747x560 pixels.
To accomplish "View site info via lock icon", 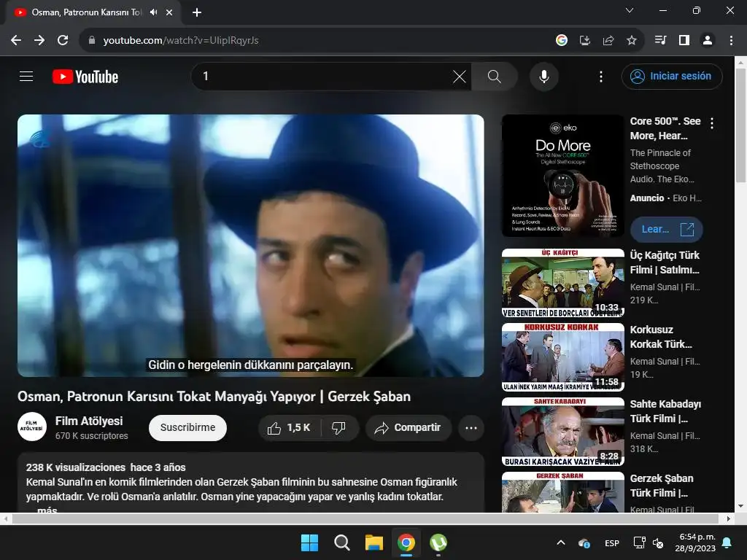I will 92,41.
